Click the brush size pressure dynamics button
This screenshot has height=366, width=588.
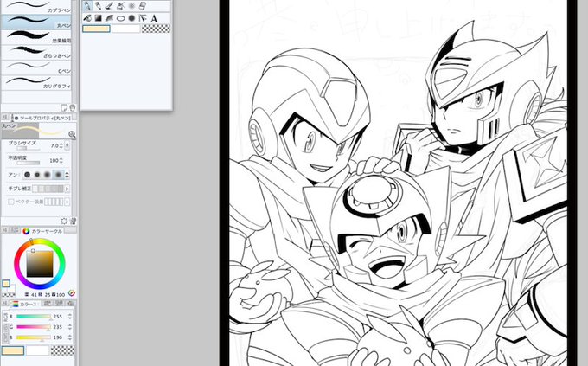[x=67, y=145]
